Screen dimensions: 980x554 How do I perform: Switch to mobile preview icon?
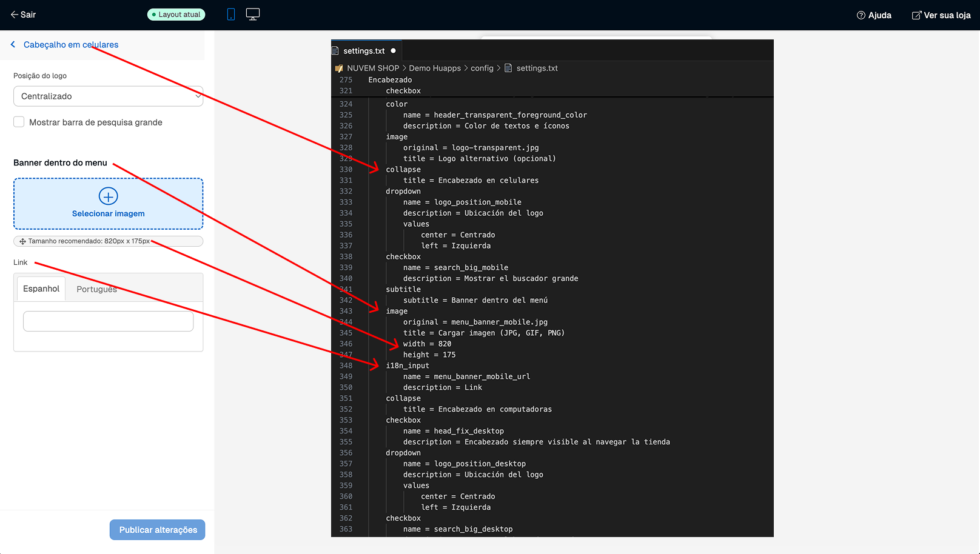[x=231, y=15]
